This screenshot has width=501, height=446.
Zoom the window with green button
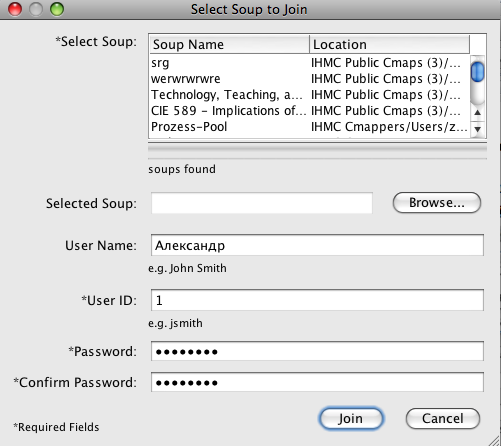tap(57, 9)
